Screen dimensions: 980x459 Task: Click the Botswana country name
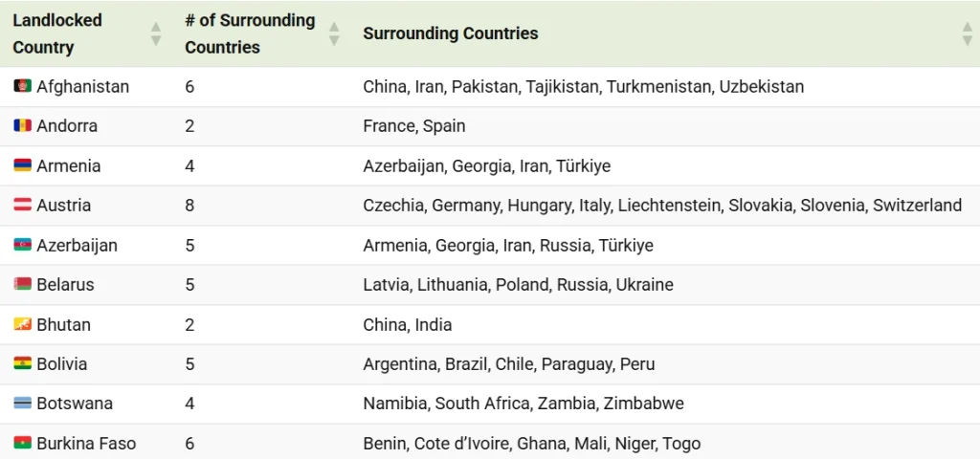coord(75,404)
